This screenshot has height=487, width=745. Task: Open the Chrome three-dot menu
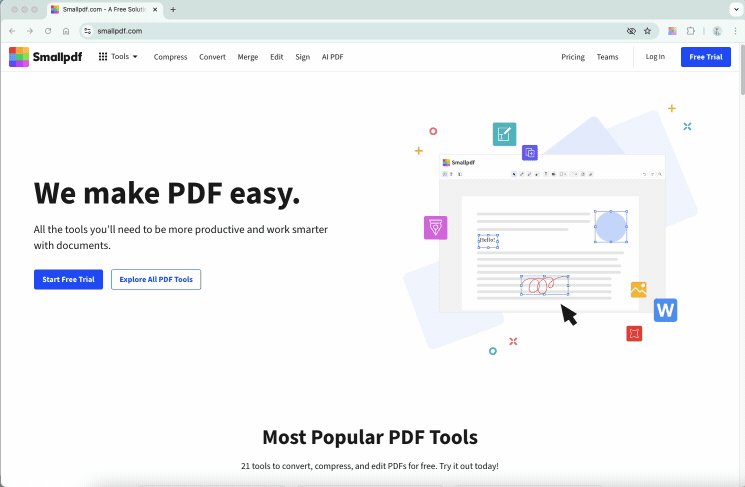pyautogui.click(x=735, y=31)
